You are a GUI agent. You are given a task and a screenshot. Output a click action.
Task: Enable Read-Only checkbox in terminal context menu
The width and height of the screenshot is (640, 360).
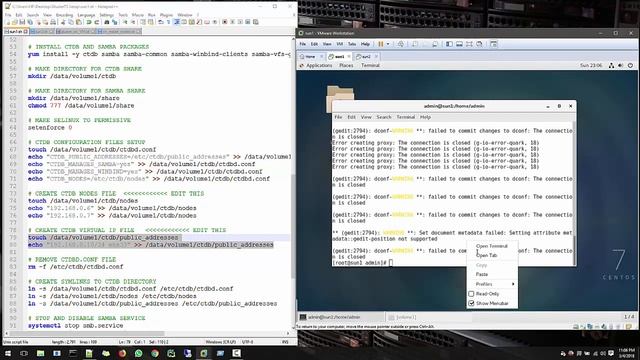pyautogui.click(x=471, y=294)
